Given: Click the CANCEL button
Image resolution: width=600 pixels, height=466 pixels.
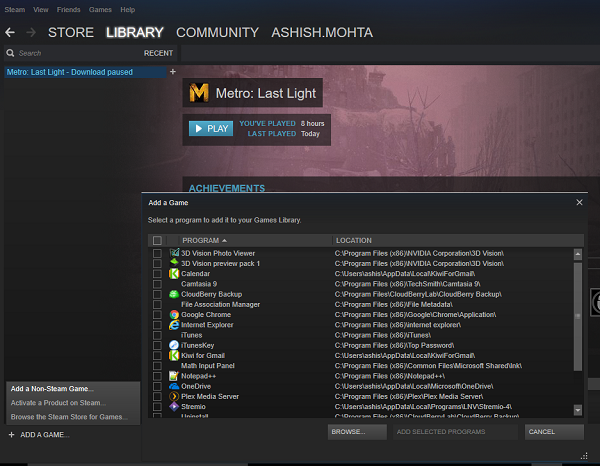Looking at the screenshot, I should [x=554, y=432].
